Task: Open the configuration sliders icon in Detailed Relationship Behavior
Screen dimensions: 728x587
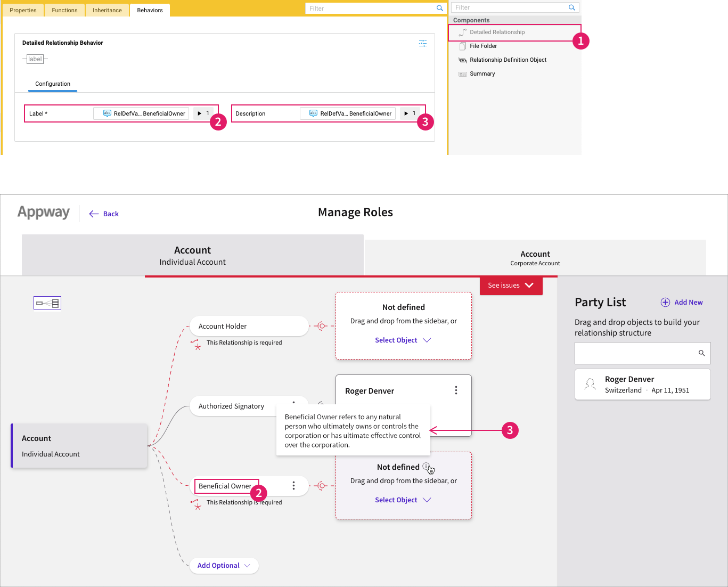Action: coord(423,43)
